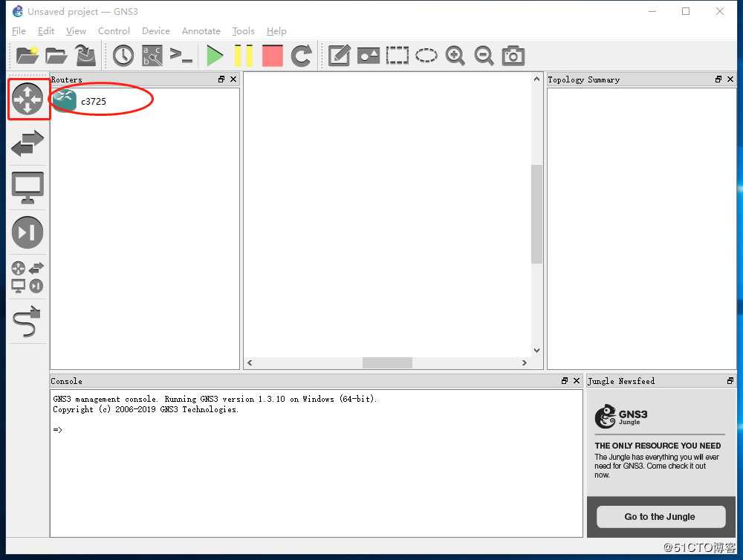Open the Edit menu
Screen dimensions: 743x560
pyautogui.click(x=46, y=30)
